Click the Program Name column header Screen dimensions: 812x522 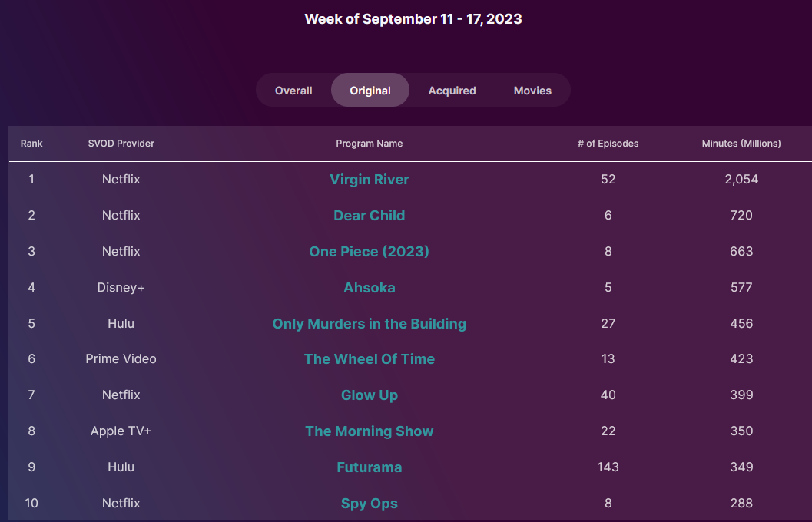[369, 144]
